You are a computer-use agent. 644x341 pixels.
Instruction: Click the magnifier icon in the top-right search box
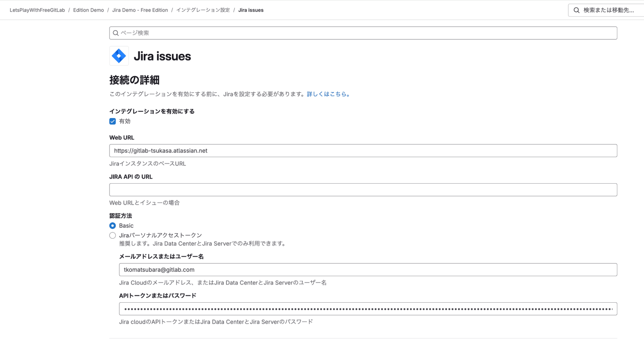click(x=577, y=10)
